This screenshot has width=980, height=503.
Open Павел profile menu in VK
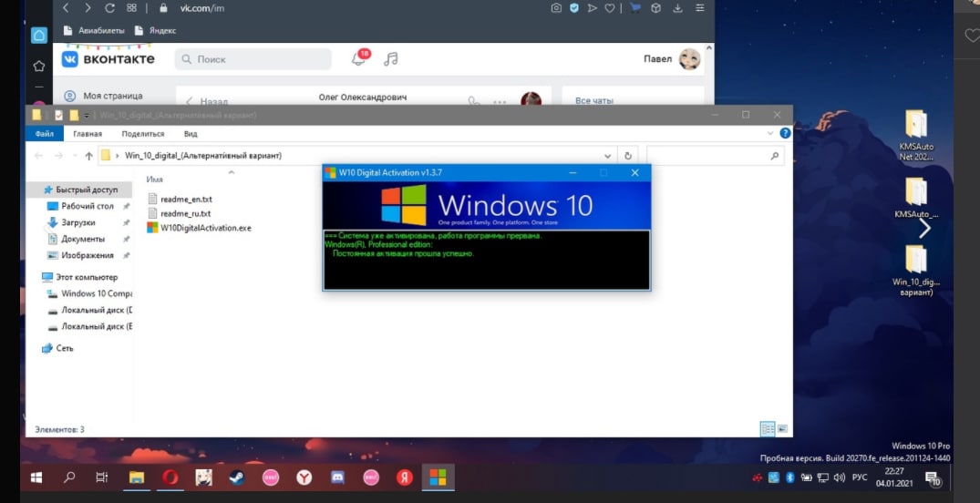coord(672,58)
